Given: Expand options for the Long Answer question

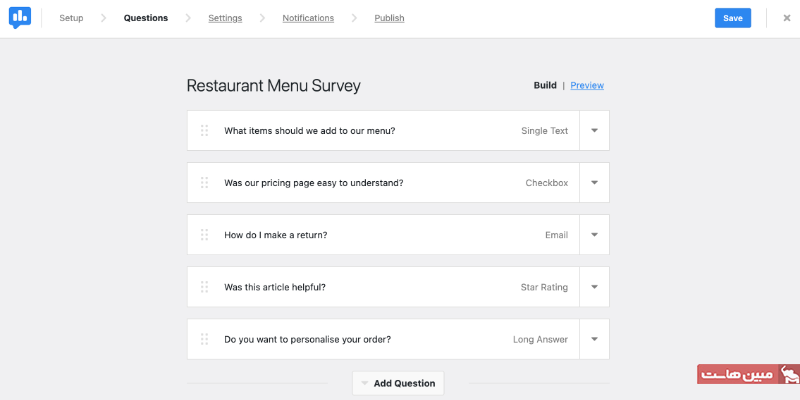Looking at the screenshot, I should 594,339.
